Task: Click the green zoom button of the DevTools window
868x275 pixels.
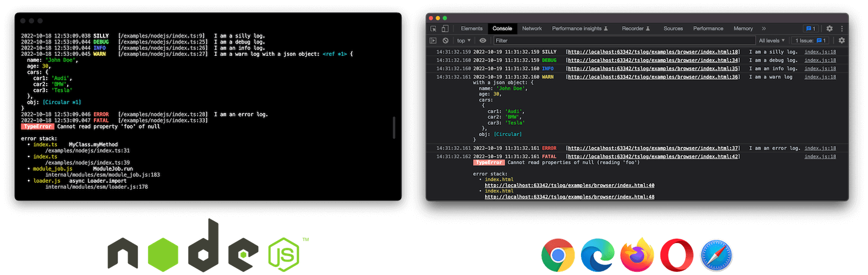Action: [445, 18]
